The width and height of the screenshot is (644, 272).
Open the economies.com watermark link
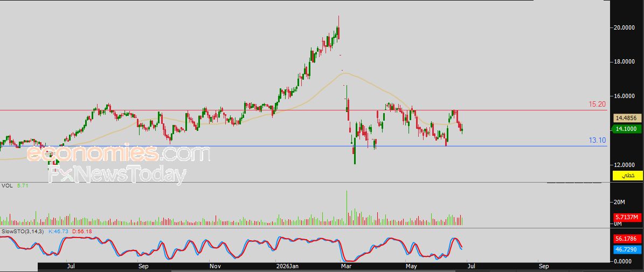(118, 154)
